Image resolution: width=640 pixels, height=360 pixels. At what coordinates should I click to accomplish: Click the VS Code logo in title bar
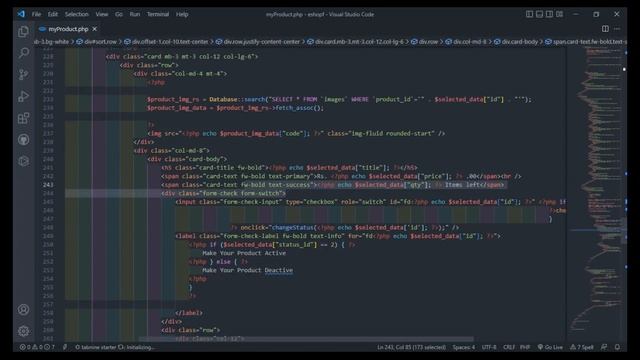coord(21,14)
